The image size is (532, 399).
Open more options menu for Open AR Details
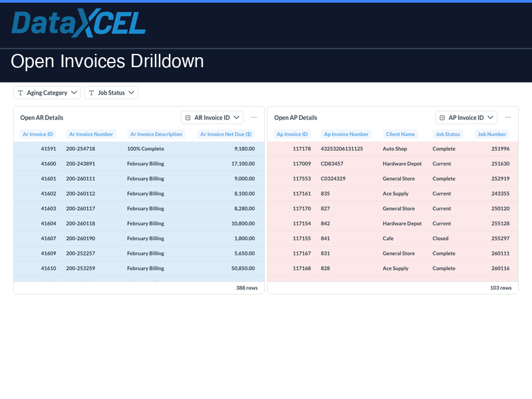point(254,117)
